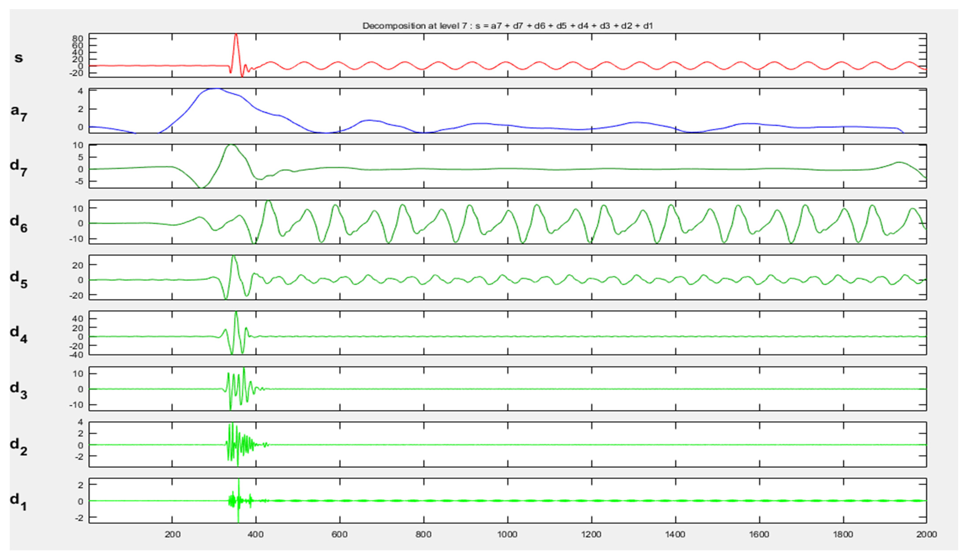The image size is (968, 560).
Task: Click the red spike peak in signal s
Action: pos(236,35)
